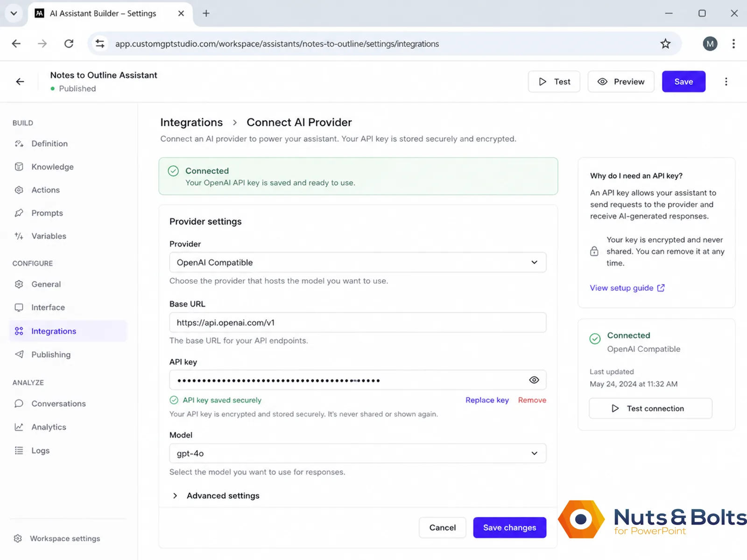This screenshot has height=560, width=747.
Task: Click the blue Save button
Action: tap(684, 82)
